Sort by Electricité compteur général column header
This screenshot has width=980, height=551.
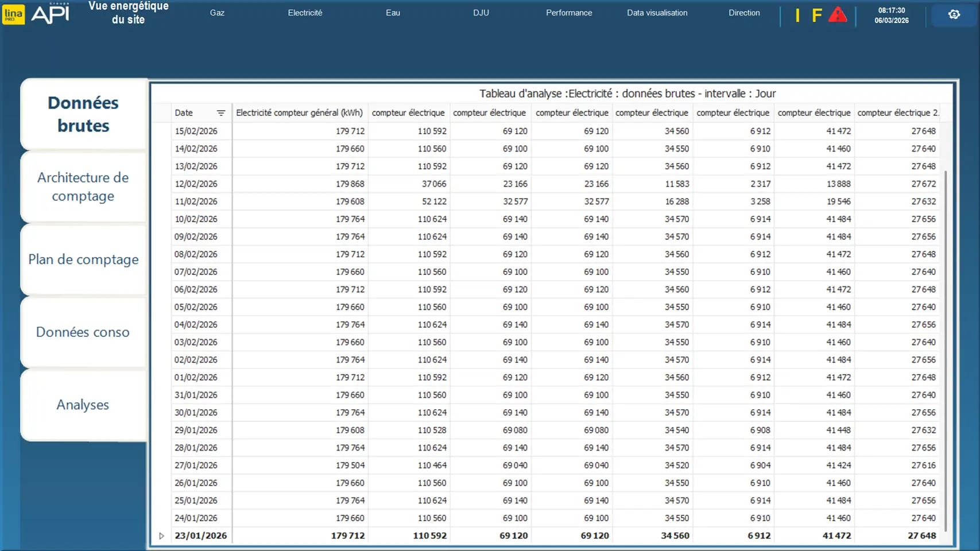pyautogui.click(x=299, y=113)
